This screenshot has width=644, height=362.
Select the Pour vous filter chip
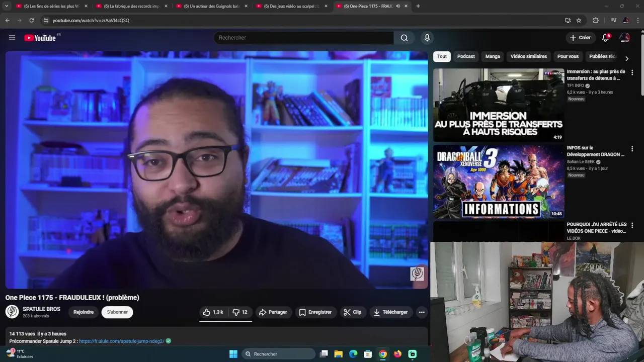(568, 56)
